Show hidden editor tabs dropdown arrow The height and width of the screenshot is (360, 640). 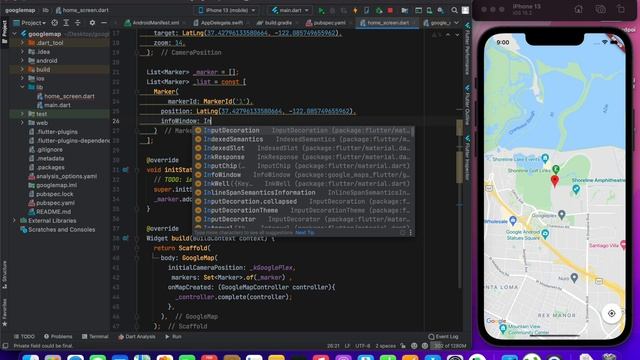point(457,23)
